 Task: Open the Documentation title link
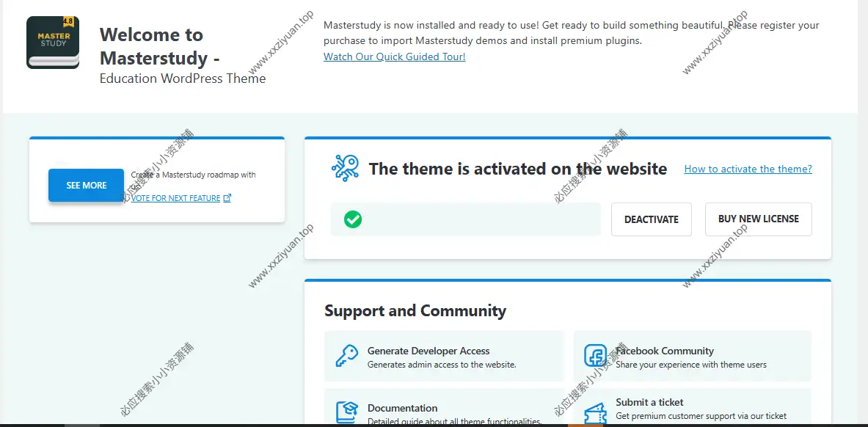[x=402, y=408]
